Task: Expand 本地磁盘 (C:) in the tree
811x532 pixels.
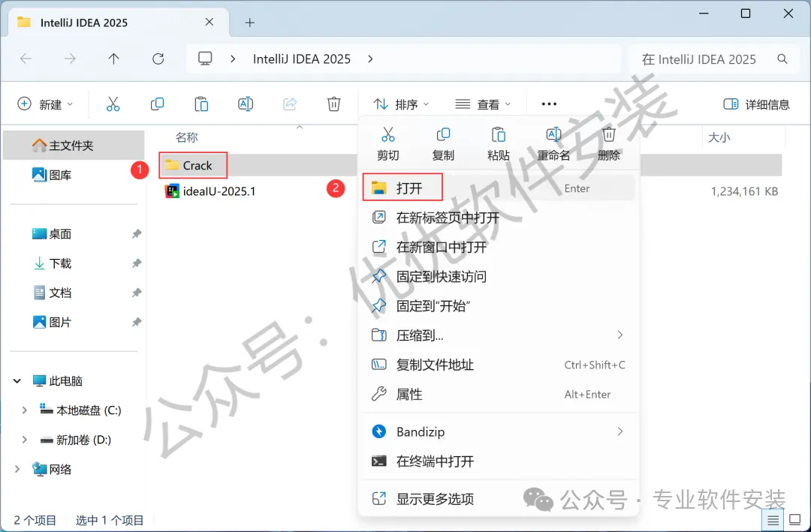Action: click(24, 410)
